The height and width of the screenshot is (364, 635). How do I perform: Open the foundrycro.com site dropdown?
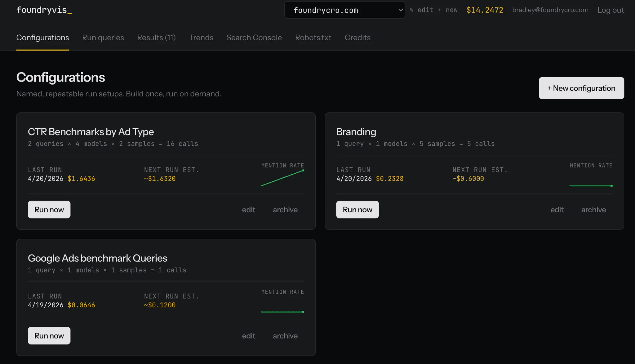[x=344, y=10]
